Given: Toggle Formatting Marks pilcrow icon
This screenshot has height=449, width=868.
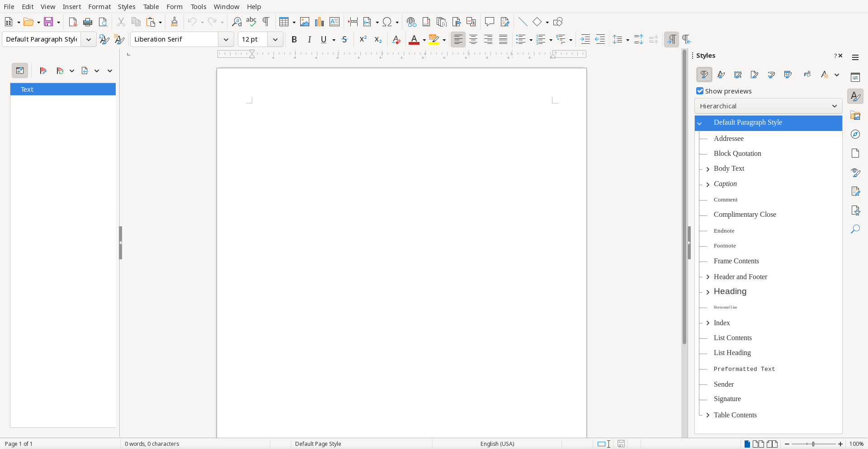Looking at the screenshot, I should (x=266, y=22).
